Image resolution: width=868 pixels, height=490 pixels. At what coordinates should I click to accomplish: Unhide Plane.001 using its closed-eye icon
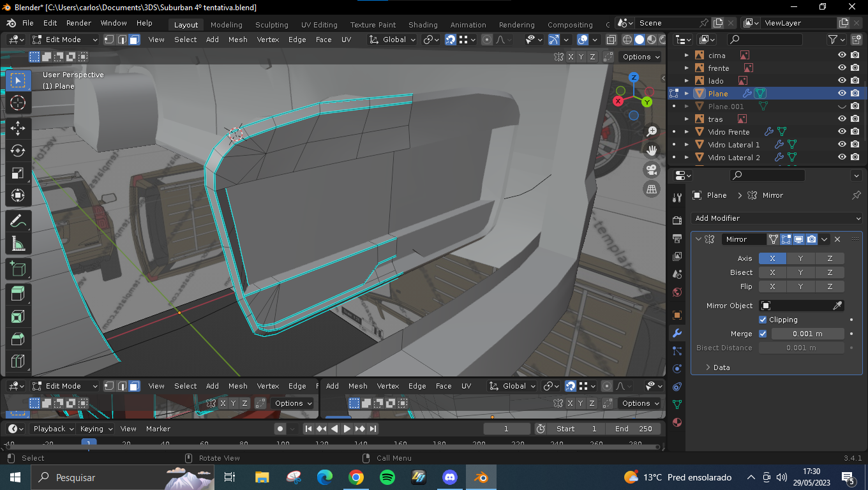[842, 107]
